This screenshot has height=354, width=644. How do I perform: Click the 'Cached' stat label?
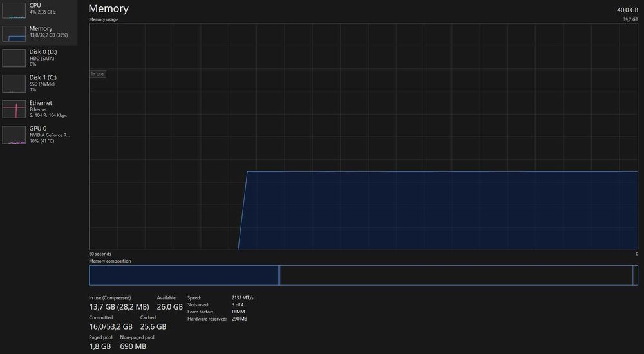[148, 317]
